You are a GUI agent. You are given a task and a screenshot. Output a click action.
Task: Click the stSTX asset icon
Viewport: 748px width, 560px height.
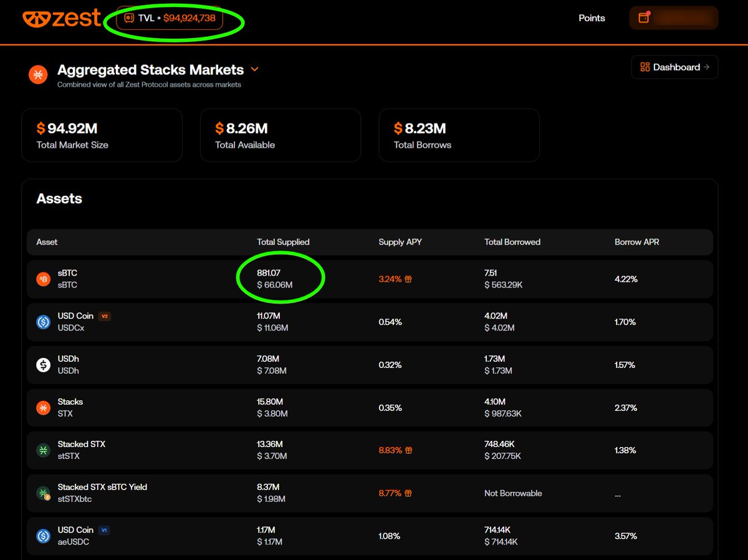[x=43, y=450]
